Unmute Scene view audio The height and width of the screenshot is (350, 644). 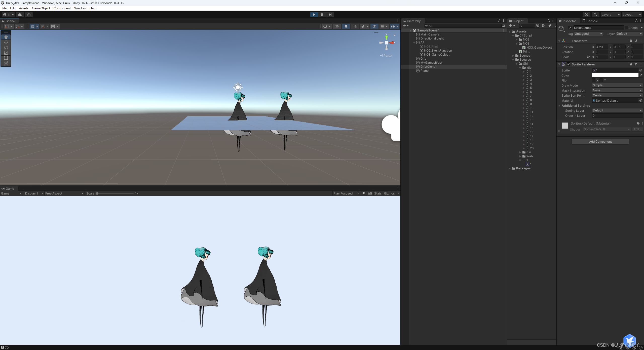tap(355, 26)
